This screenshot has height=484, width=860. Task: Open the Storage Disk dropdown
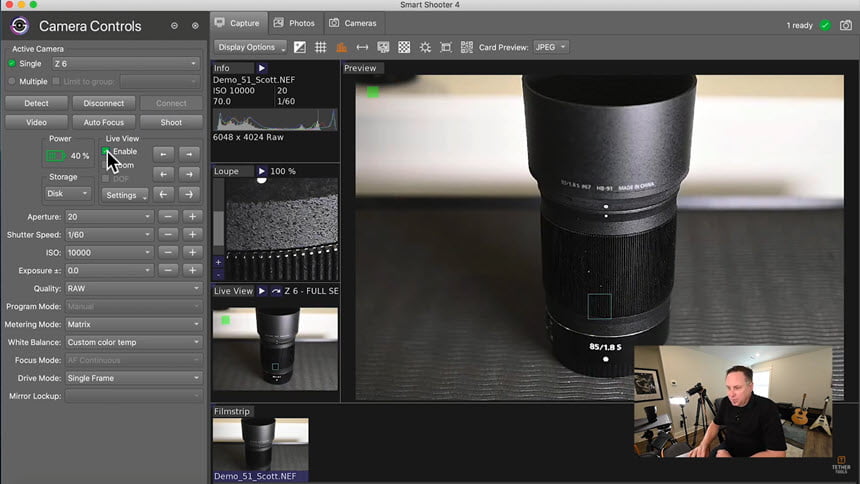67,194
